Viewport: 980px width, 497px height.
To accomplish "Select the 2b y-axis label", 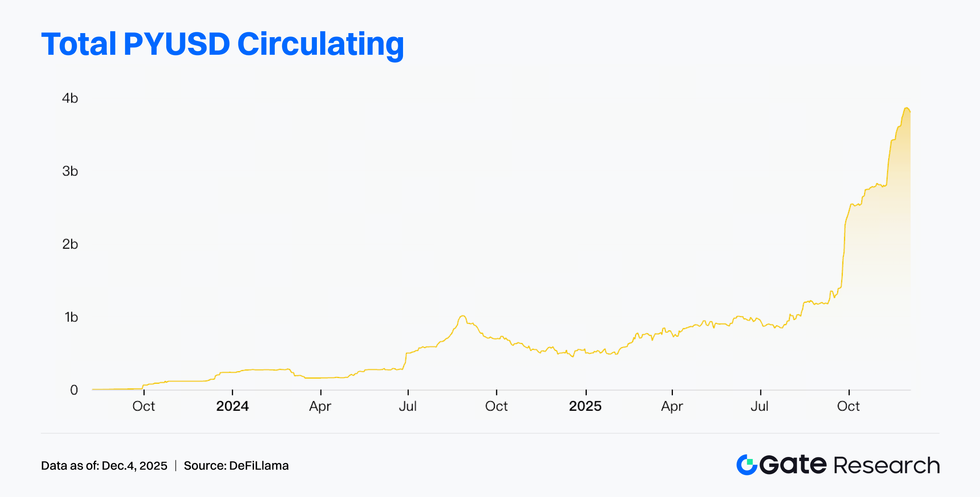I will pyautogui.click(x=70, y=244).
